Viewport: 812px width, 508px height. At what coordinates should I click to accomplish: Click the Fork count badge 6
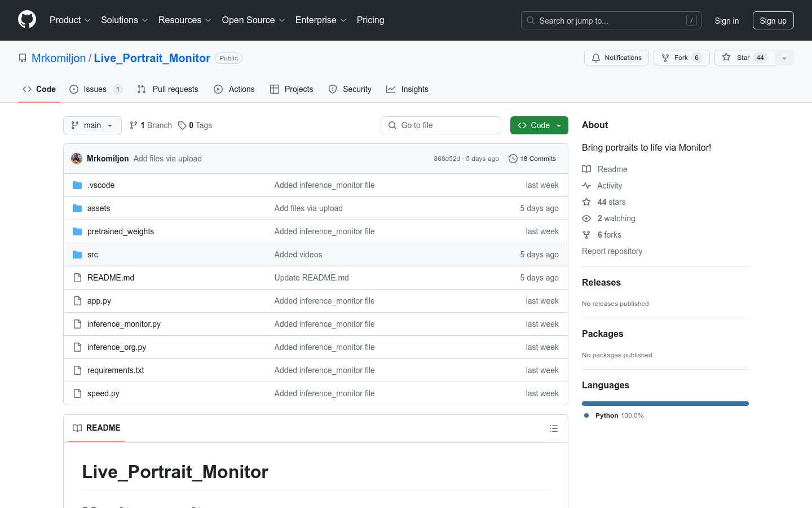coord(696,58)
